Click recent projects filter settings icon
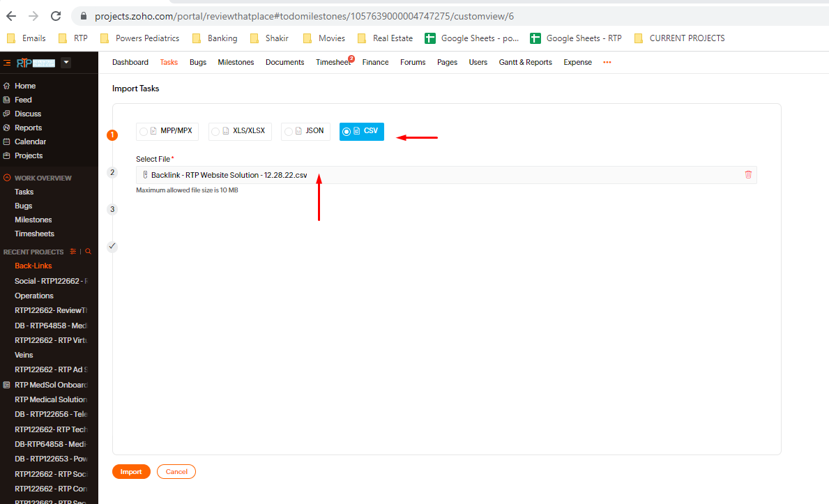The height and width of the screenshot is (504, 829). click(x=73, y=252)
